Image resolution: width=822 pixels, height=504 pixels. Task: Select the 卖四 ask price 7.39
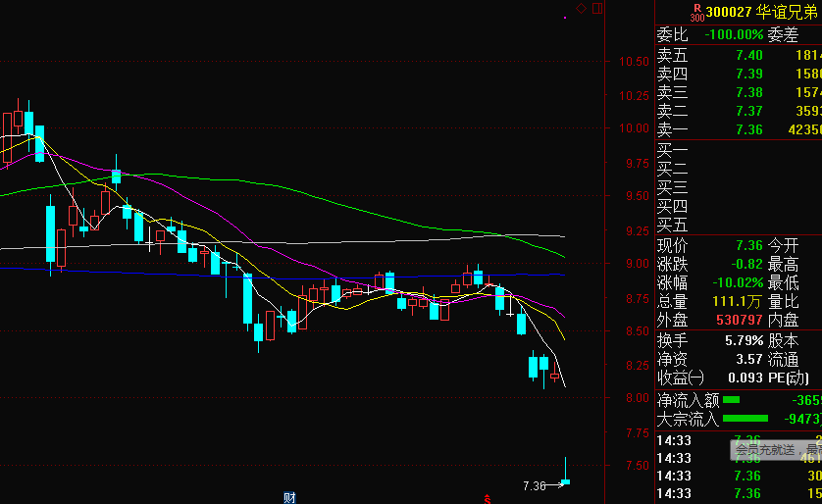point(749,74)
